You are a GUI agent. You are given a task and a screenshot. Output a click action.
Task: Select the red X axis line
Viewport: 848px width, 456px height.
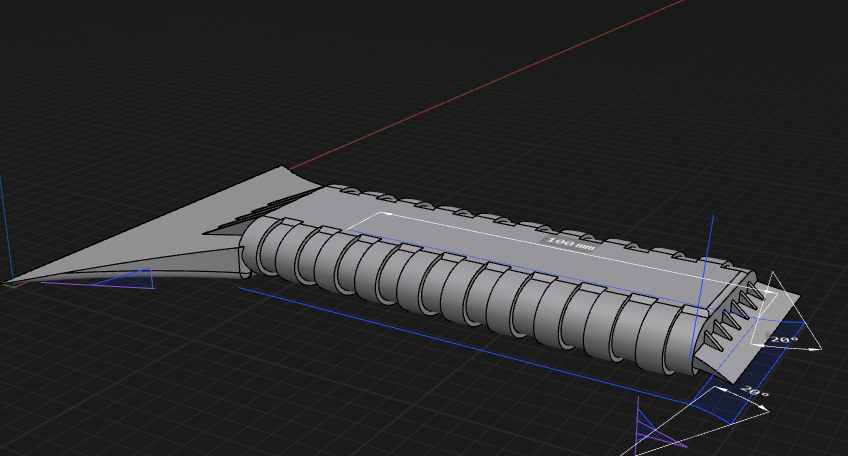(487, 84)
